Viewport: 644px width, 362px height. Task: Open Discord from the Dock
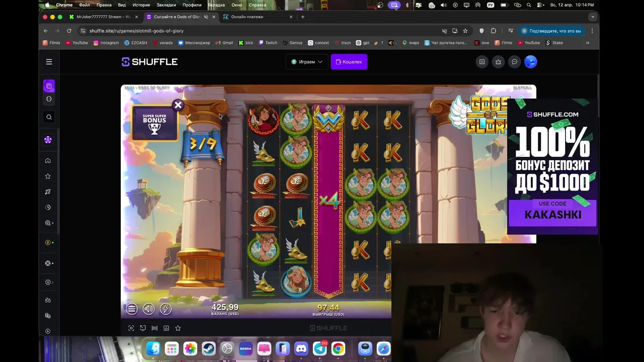click(301, 348)
